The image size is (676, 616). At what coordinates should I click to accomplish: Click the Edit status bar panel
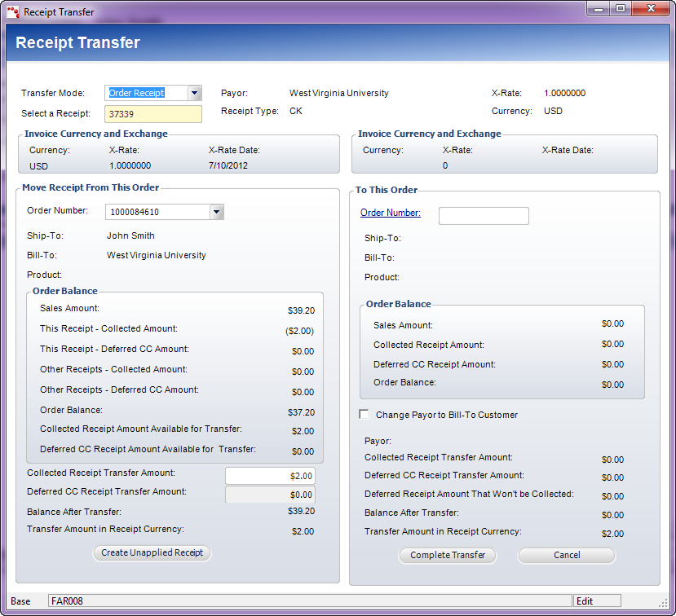[x=597, y=601]
